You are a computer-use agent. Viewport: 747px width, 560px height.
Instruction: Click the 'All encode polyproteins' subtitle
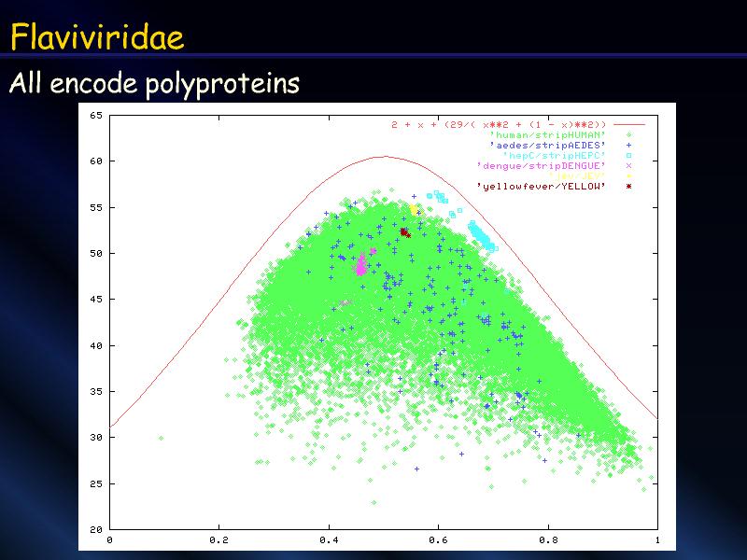coord(154,84)
